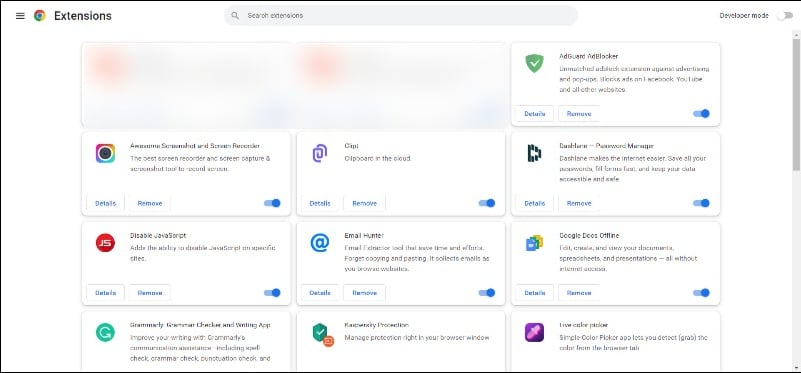Click the AdGuard AdBlocker shield icon
801x373 pixels.
click(534, 63)
